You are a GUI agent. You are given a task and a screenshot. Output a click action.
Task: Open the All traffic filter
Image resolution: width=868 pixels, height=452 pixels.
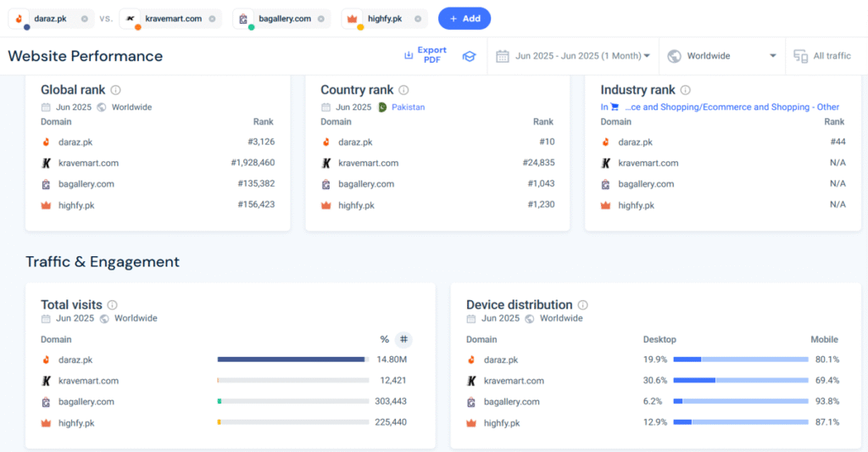click(822, 56)
